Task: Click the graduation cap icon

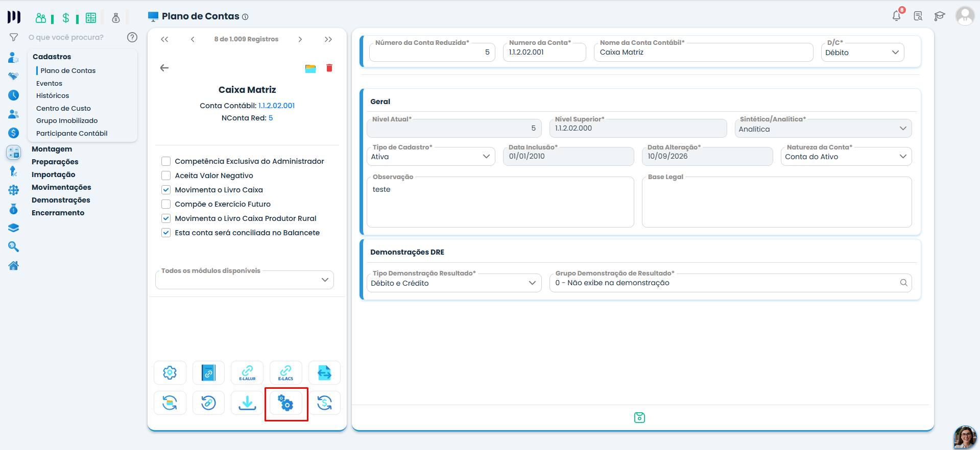Action: tap(940, 16)
